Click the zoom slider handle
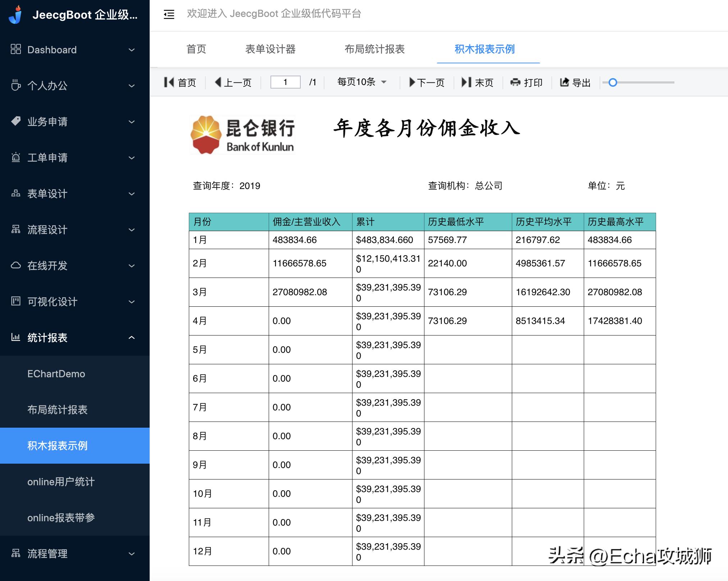This screenshot has height=581, width=728. [613, 82]
